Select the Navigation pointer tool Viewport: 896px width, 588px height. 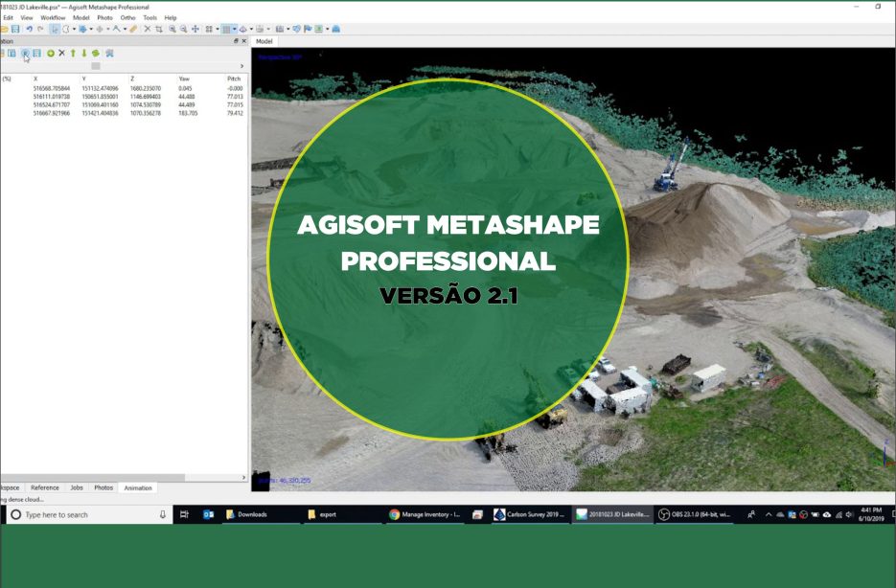(55, 29)
